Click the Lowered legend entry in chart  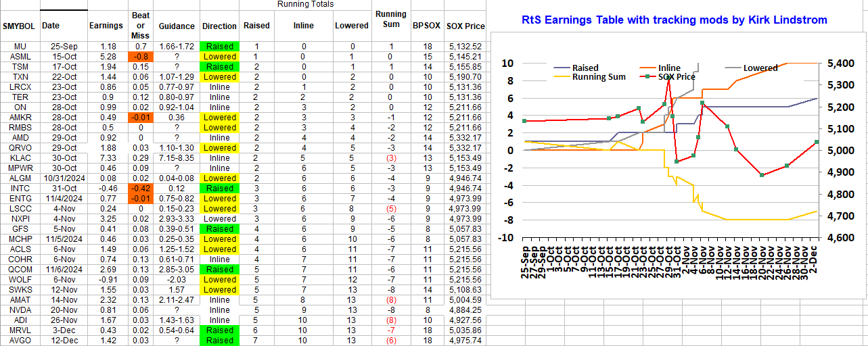click(x=760, y=68)
